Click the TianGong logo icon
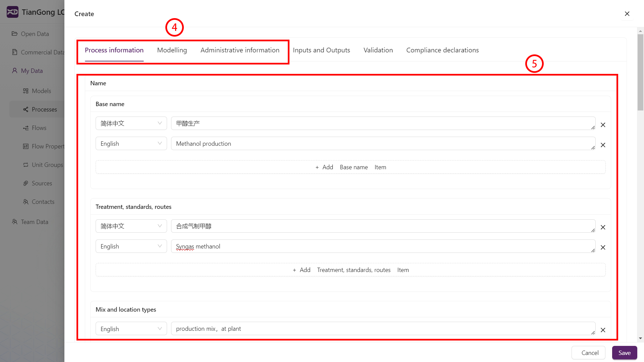644x362 pixels. tap(13, 12)
